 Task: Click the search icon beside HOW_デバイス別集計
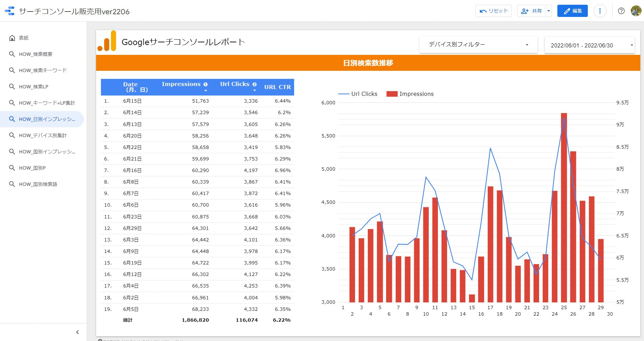point(12,135)
